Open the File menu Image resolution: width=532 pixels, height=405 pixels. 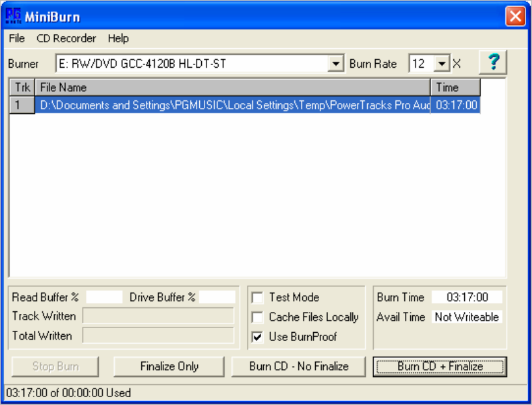(x=17, y=38)
